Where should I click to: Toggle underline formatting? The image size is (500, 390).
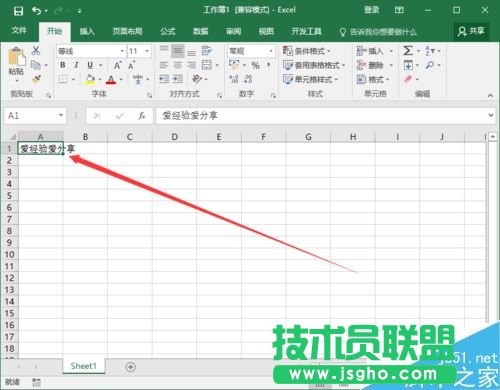pyautogui.click(x=90, y=65)
